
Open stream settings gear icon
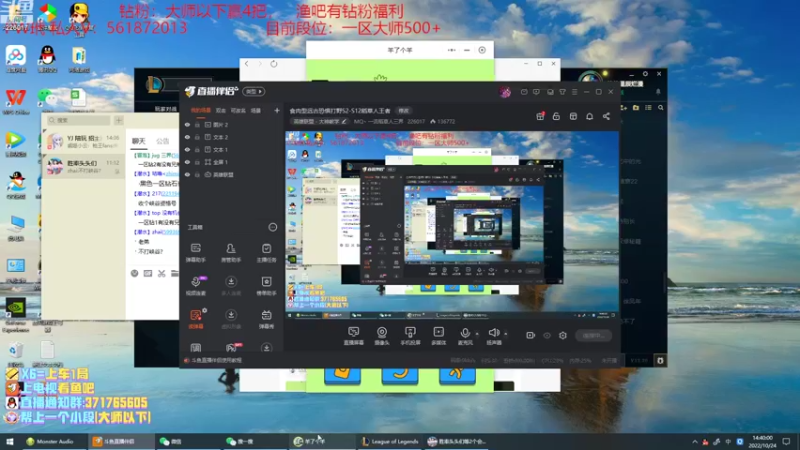pyautogui.click(x=563, y=335)
